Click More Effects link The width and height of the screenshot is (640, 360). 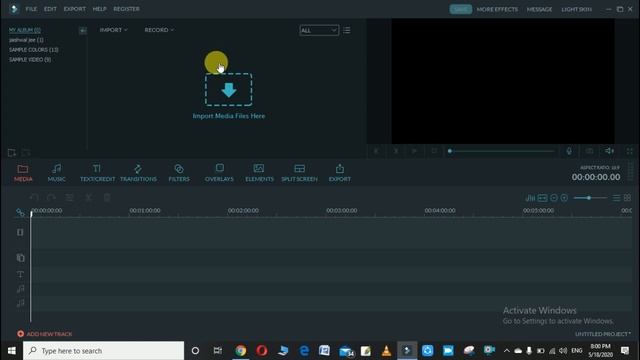(497, 9)
